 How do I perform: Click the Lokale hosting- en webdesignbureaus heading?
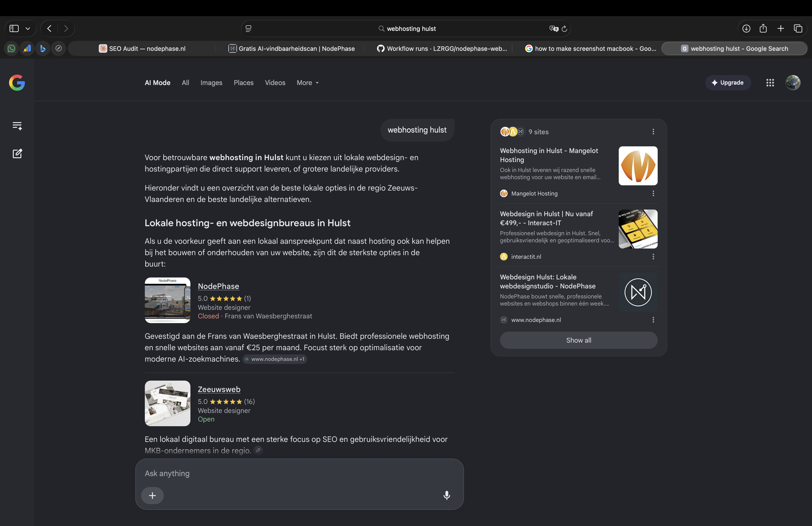(247, 223)
